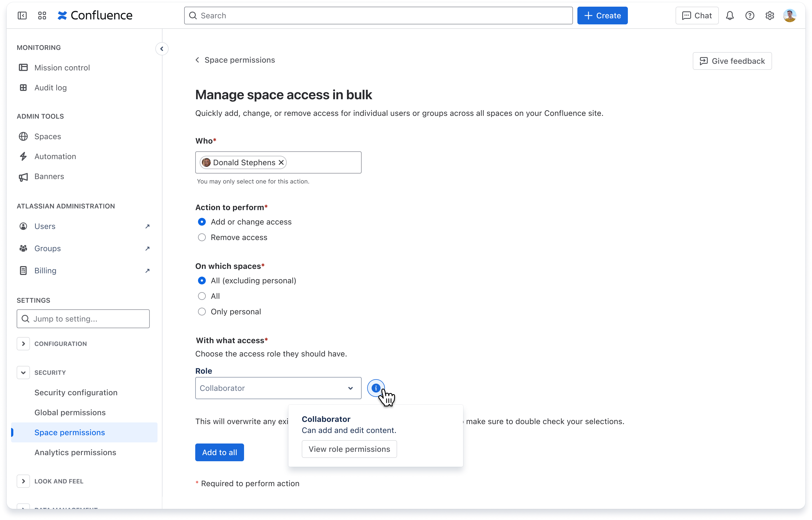The height and width of the screenshot is (520, 812).
Task: Select the All spaces option
Action: coord(202,296)
